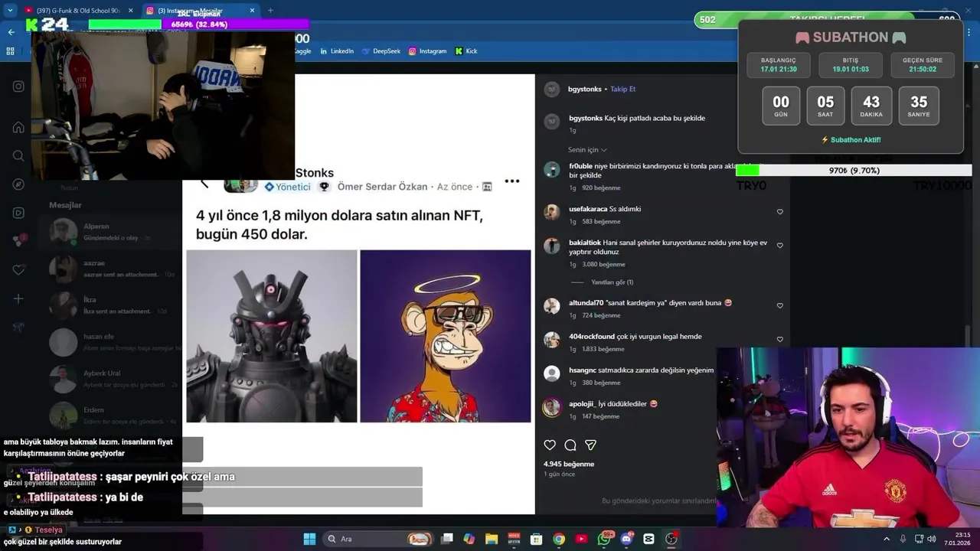This screenshot has height=551, width=980.
Task: Open Microsoft Store from the taskbar
Action: 537,539
